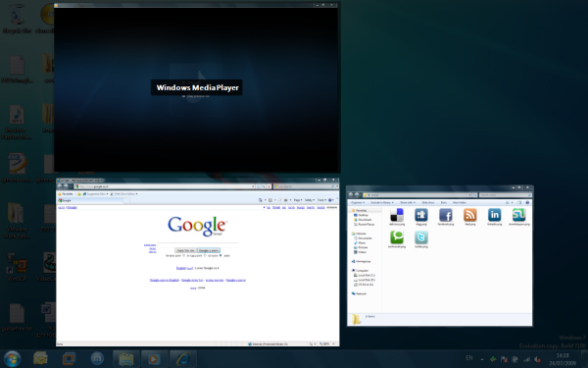Click the Explorer search box
Screen dimensions: 588x368
505,195
